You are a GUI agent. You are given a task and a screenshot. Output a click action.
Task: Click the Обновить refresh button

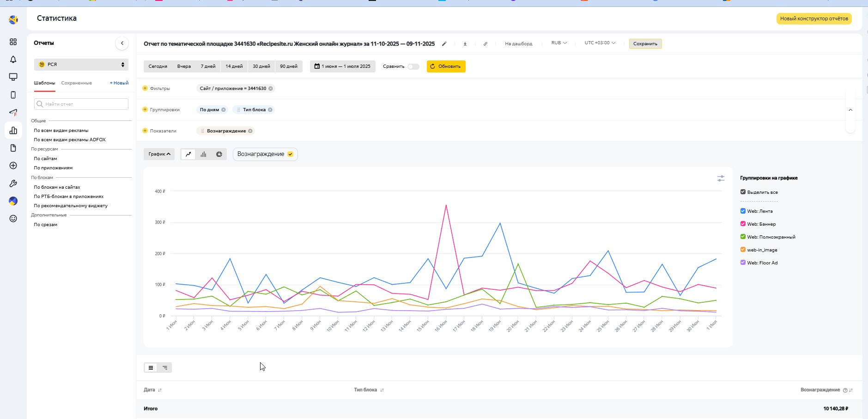point(446,66)
